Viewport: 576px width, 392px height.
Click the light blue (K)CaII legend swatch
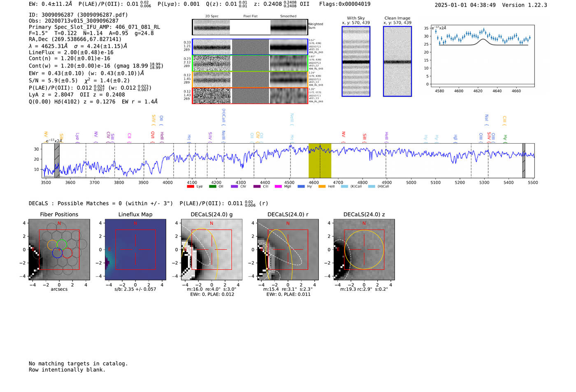pyautogui.click(x=344, y=187)
